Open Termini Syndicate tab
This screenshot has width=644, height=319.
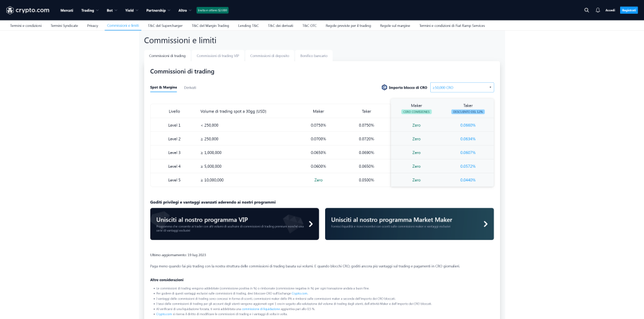[x=64, y=25]
